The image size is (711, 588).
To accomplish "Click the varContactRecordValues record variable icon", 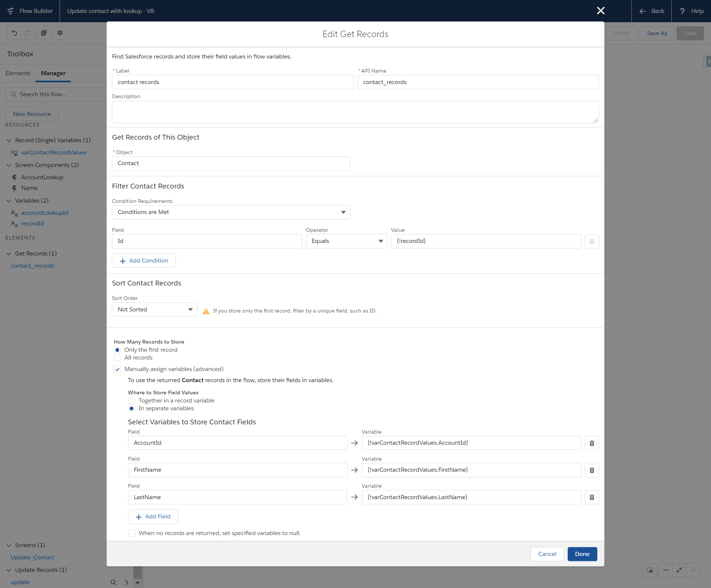I will [14, 153].
